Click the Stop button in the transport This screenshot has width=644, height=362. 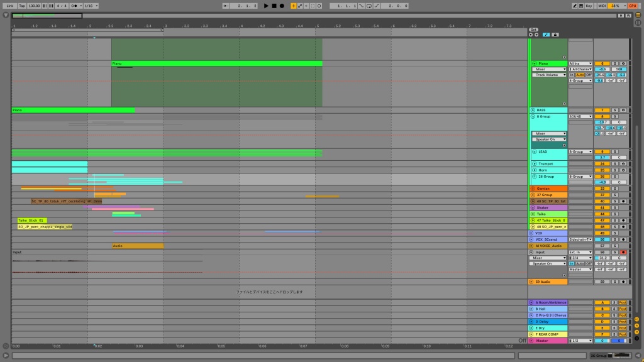[x=274, y=6]
